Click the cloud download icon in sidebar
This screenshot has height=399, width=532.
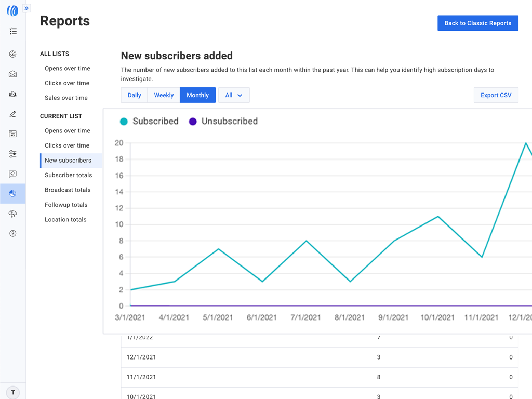point(13,214)
